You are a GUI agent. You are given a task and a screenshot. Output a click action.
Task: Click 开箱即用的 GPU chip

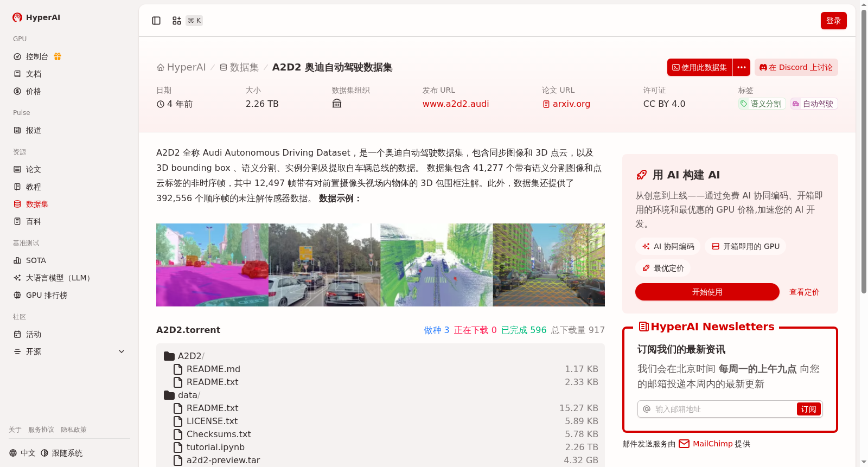pos(745,246)
